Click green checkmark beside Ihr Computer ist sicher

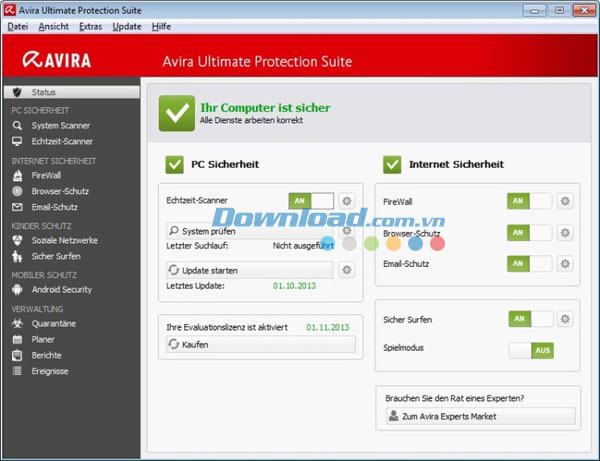[177, 113]
